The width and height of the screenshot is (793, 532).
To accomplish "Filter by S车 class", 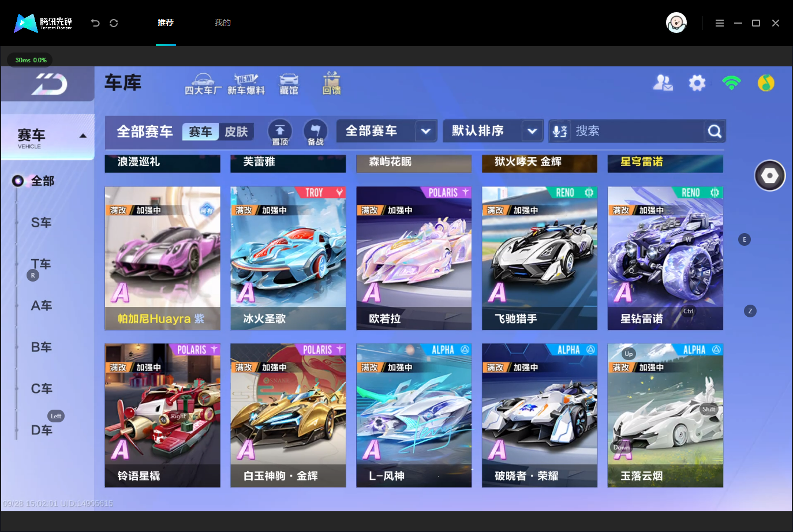I will (42, 223).
